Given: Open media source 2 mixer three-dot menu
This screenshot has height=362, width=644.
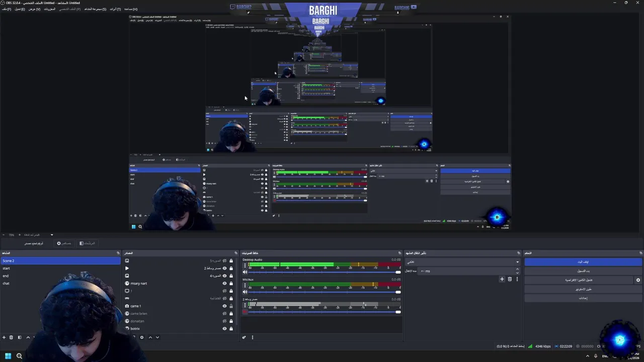Looking at the screenshot, I should click(x=245, y=305).
